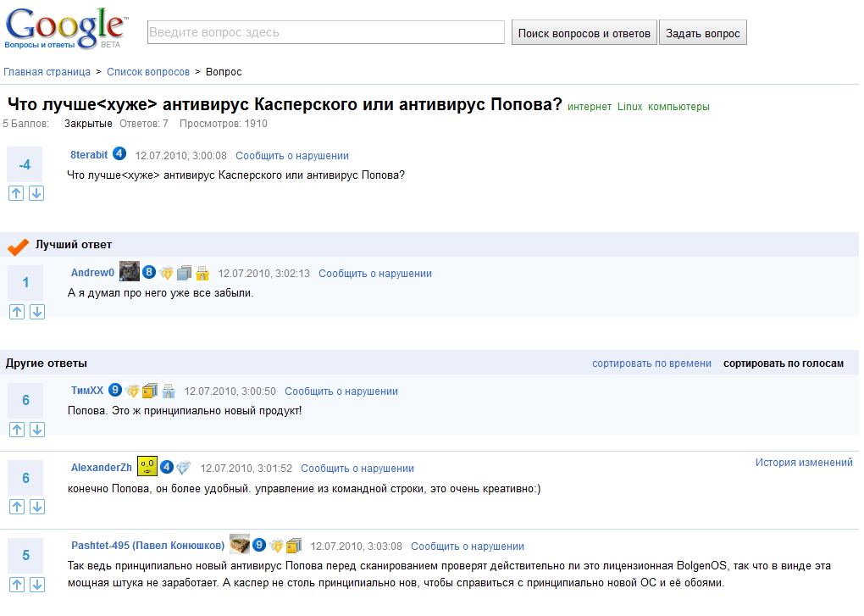The height and width of the screenshot is (616, 864).
Task: Open the 'Linux' tag
Action: click(x=630, y=107)
